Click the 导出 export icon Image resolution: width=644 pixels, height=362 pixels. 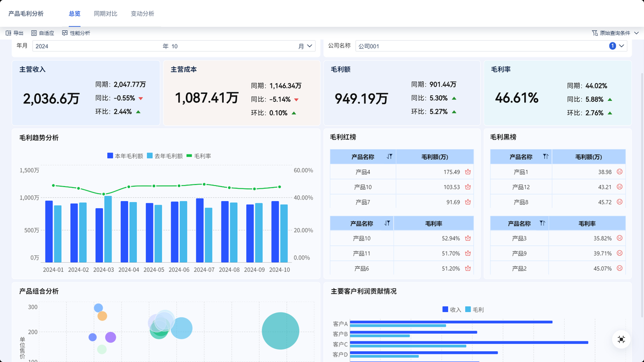[x=9, y=33]
